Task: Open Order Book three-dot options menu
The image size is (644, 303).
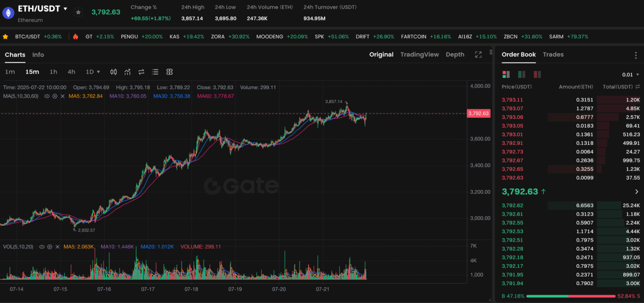Action: pos(636,55)
